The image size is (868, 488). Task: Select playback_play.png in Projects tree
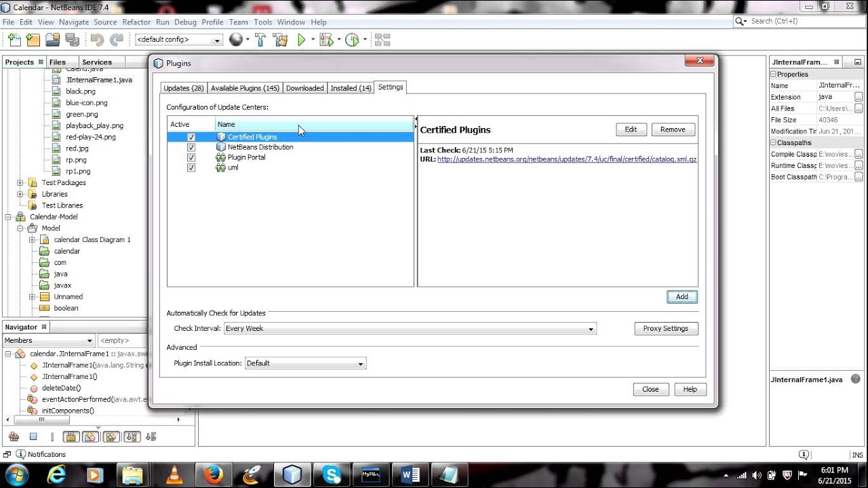click(x=94, y=126)
